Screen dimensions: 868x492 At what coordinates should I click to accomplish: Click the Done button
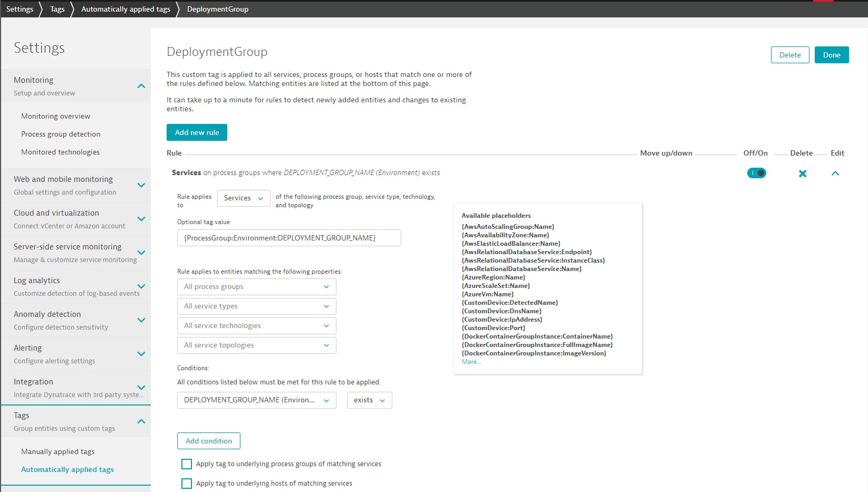(832, 55)
